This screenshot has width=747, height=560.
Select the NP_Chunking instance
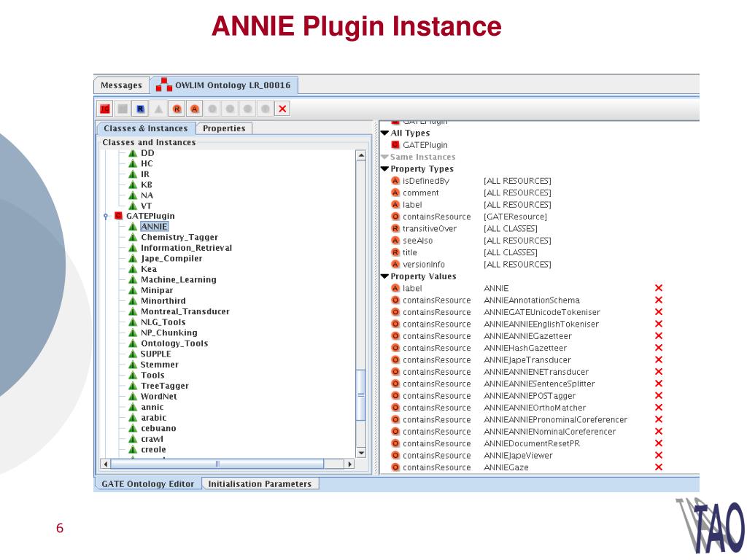(169, 332)
